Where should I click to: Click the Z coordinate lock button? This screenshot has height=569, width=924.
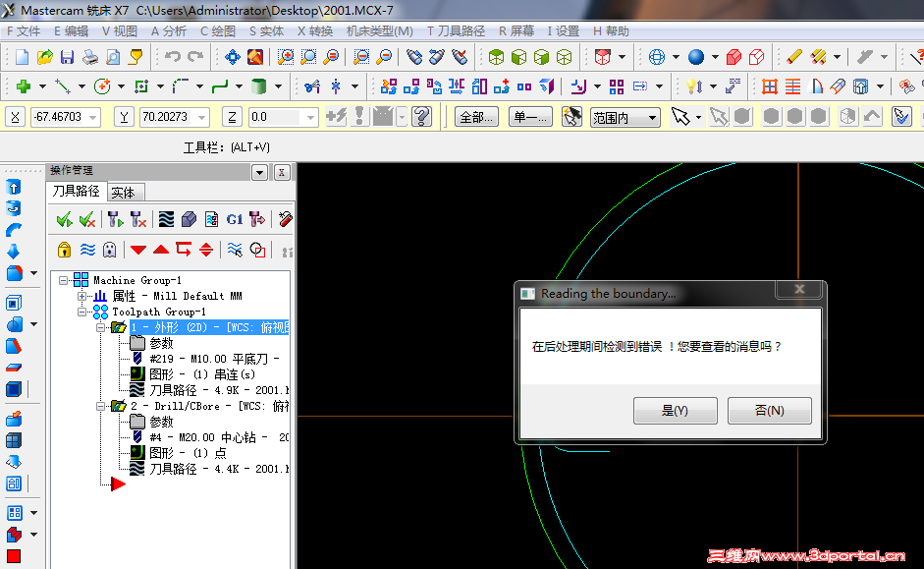232,117
